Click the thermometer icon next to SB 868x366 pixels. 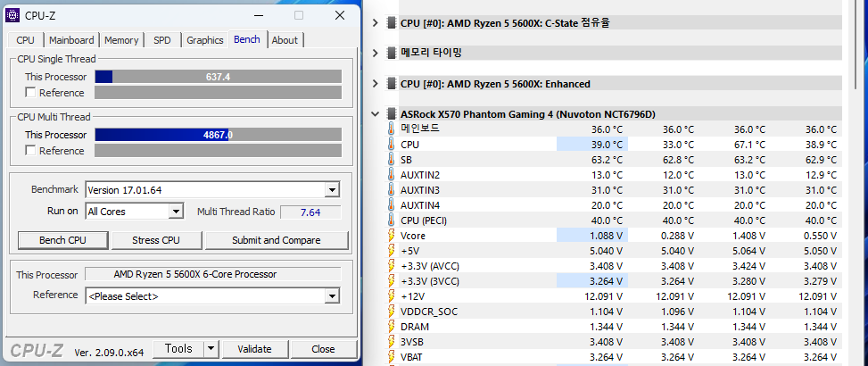[x=392, y=160]
